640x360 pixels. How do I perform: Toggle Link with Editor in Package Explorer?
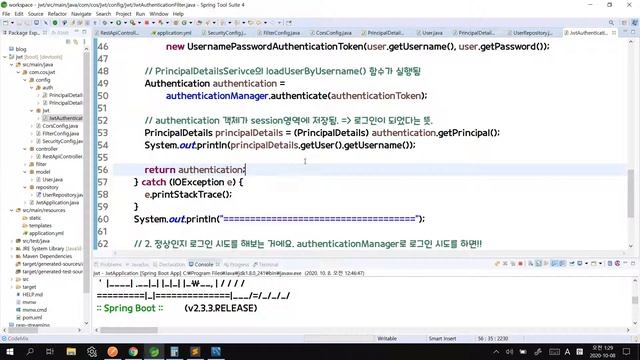click(x=76, y=41)
